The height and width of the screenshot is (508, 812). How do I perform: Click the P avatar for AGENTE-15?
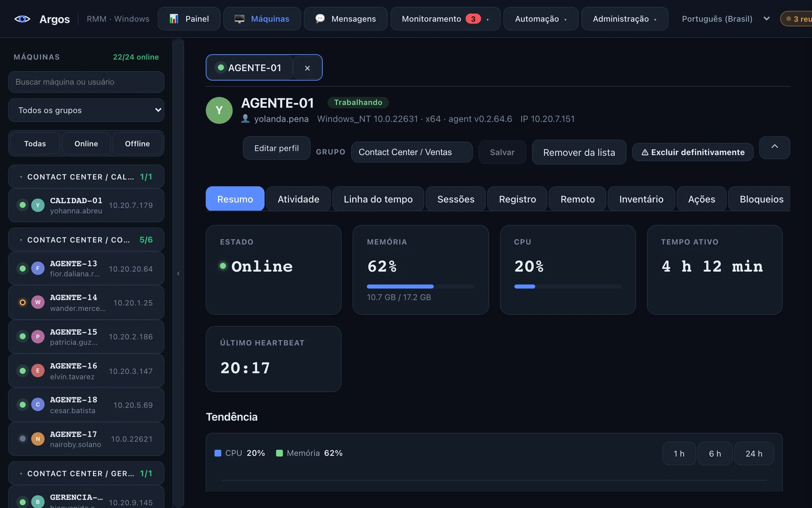tap(38, 337)
